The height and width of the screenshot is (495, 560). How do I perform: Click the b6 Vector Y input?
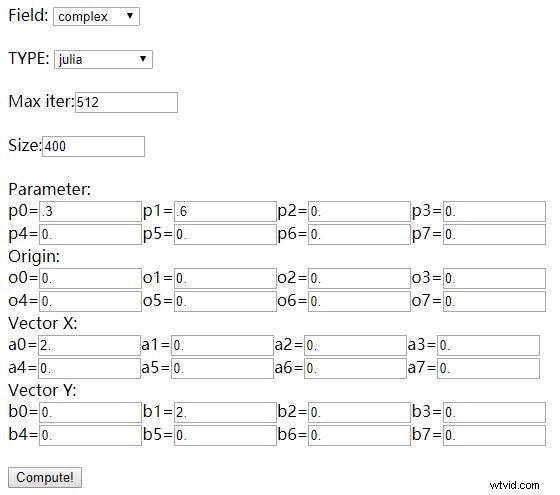click(x=360, y=435)
